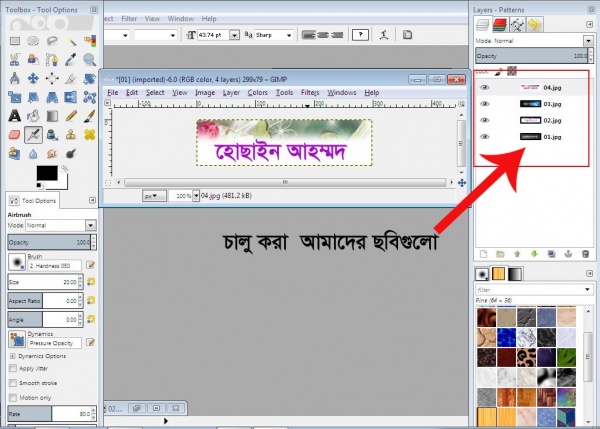This screenshot has width=600, height=429.
Task: Select the Free Select lasso tool
Action: 52,41
